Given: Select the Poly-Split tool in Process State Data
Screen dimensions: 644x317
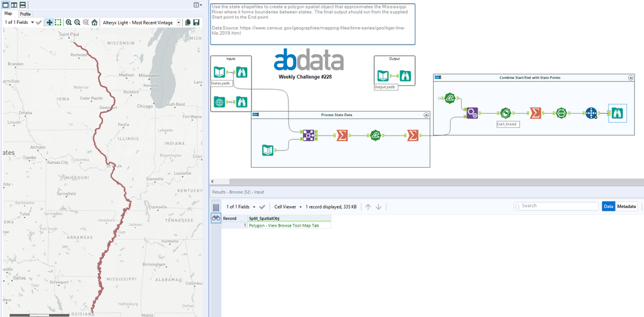Looking at the screenshot, I should pos(375,136).
